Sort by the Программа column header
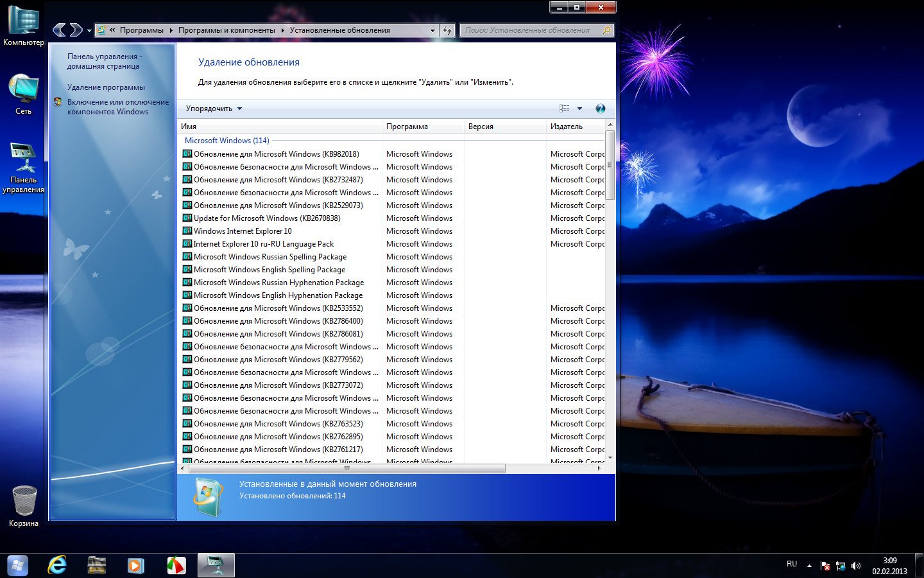 [x=423, y=127]
